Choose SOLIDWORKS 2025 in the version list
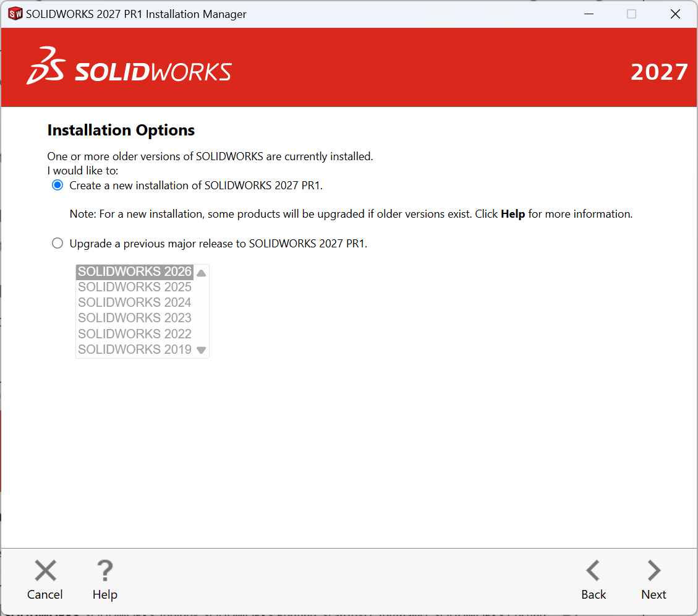 134,287
